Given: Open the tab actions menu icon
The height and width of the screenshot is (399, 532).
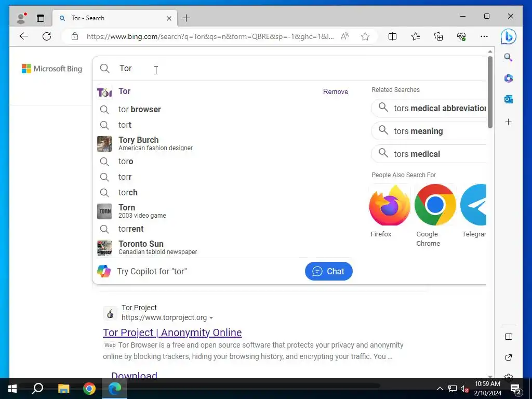Looking at the screenshot, I should pyautogui.click(x=41, y=18).
